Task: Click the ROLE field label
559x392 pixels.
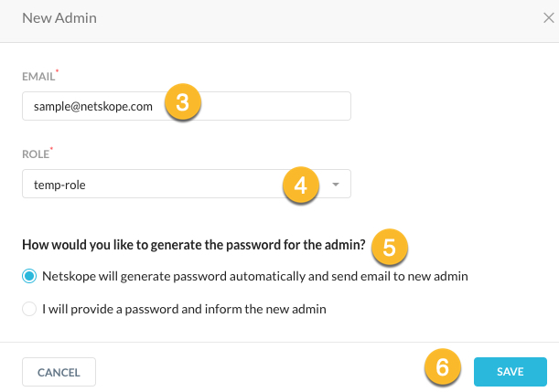Action: (x=37, y=155)
